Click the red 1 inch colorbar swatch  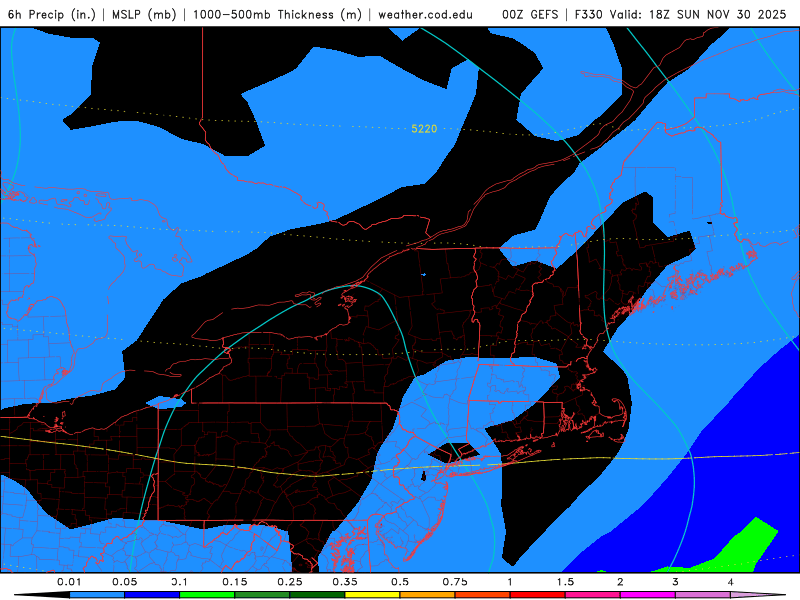538,595
